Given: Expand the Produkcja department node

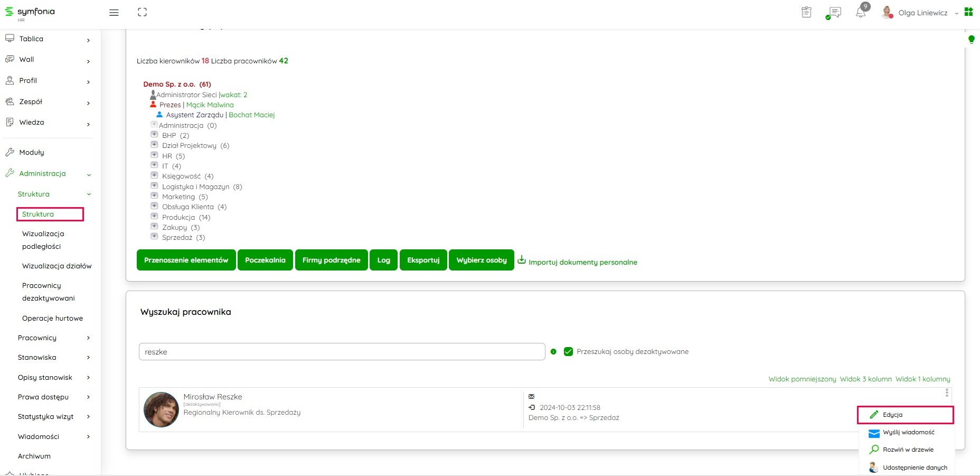Looking at the screenshot, I should [x=154, y=217].
